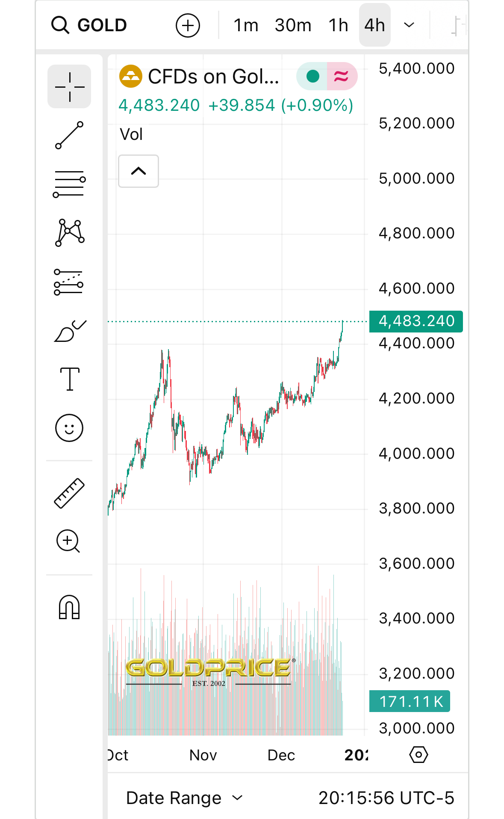Image resolution: width=504 pixels, height=819 pixels.
Task: Switch to the 1m timeframe
Action: [x=246, y=25]
